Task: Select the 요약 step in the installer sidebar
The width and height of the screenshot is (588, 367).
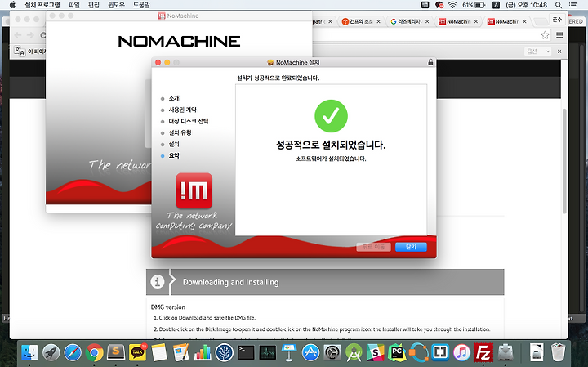Action: 174,156
